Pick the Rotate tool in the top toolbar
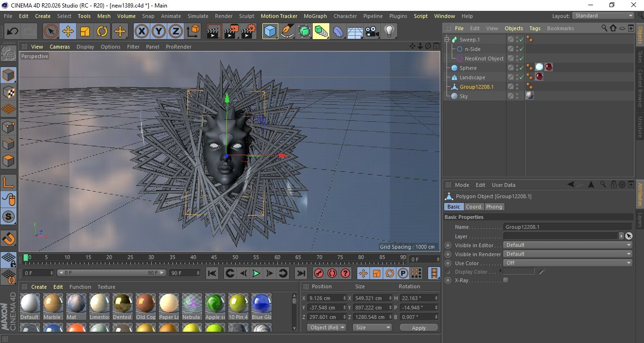The width and height of the screenshot is (644, 343). coord(102,32)
